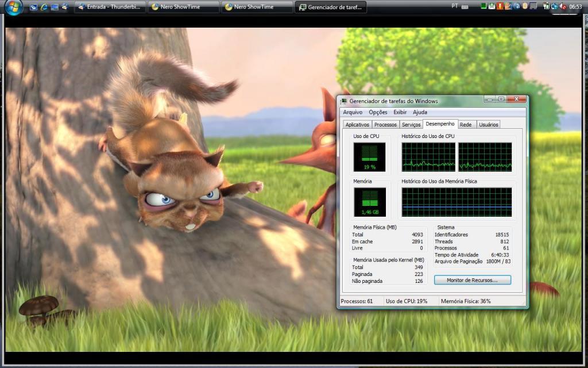Switch to the Processos tab
Screen dimensions: 588x368
385,124
